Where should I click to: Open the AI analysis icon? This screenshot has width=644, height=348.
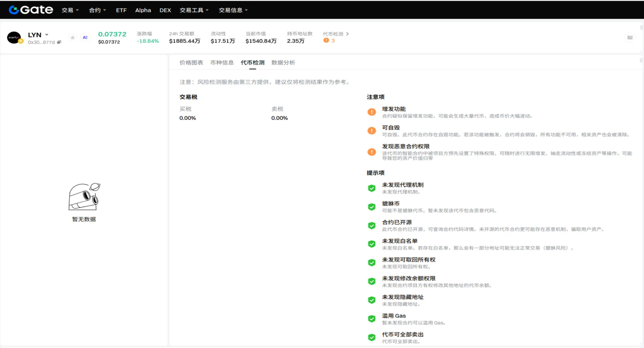coord(85,38)
